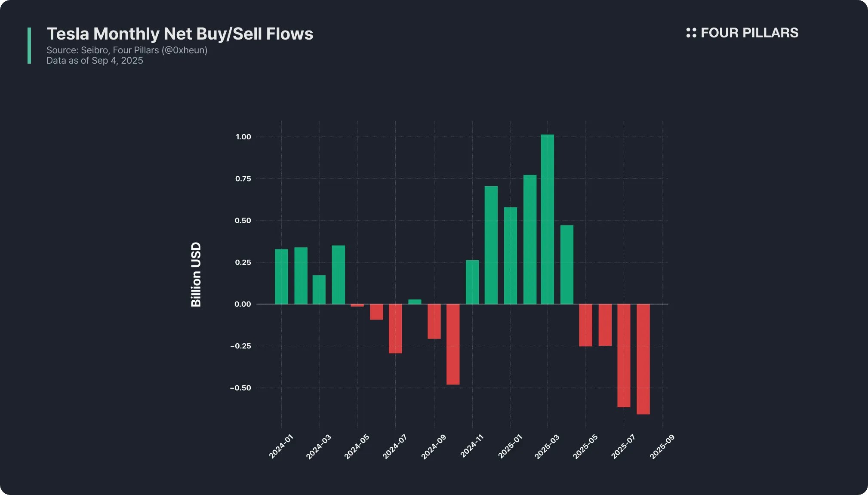Screen dimensions: 868x495
Task: Click the Billion USD y-axis title
Action: [196, 274]
